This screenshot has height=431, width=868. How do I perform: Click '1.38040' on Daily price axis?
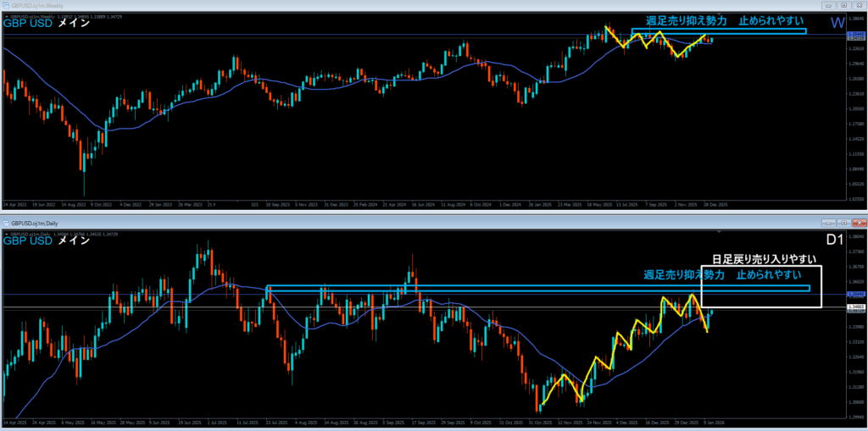(855, 237)
